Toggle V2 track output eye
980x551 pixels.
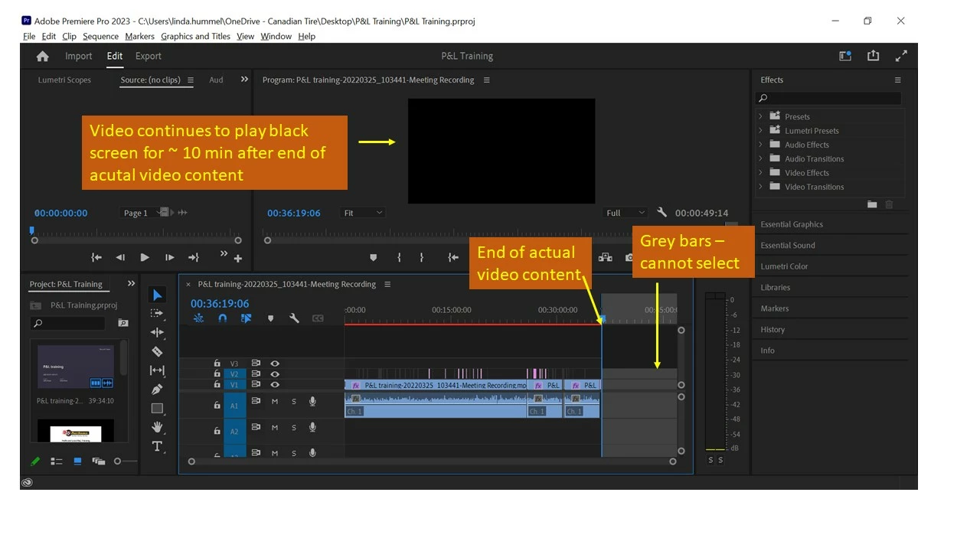tap(275, 373)
